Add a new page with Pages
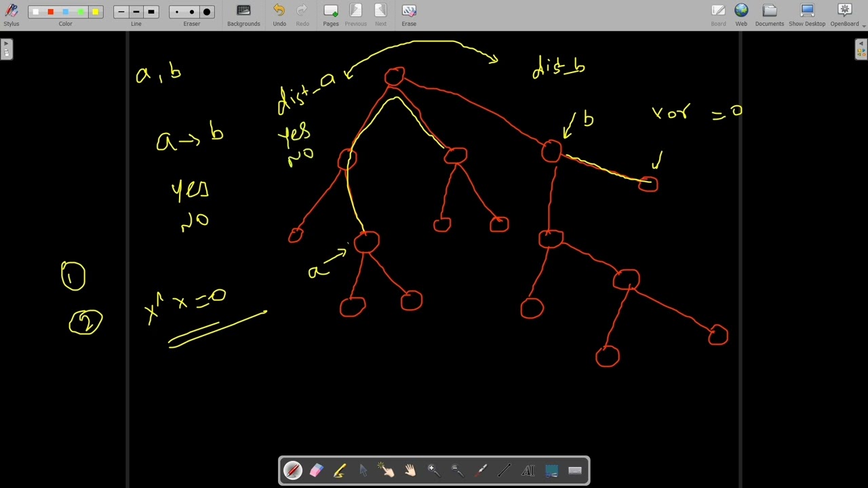868x488 pixels. pos(331,15)
